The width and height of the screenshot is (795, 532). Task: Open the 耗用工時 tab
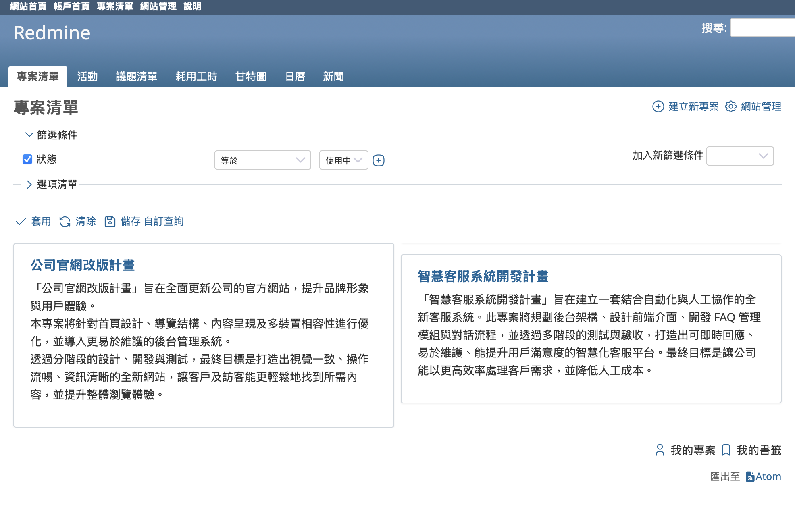(196, 76)
